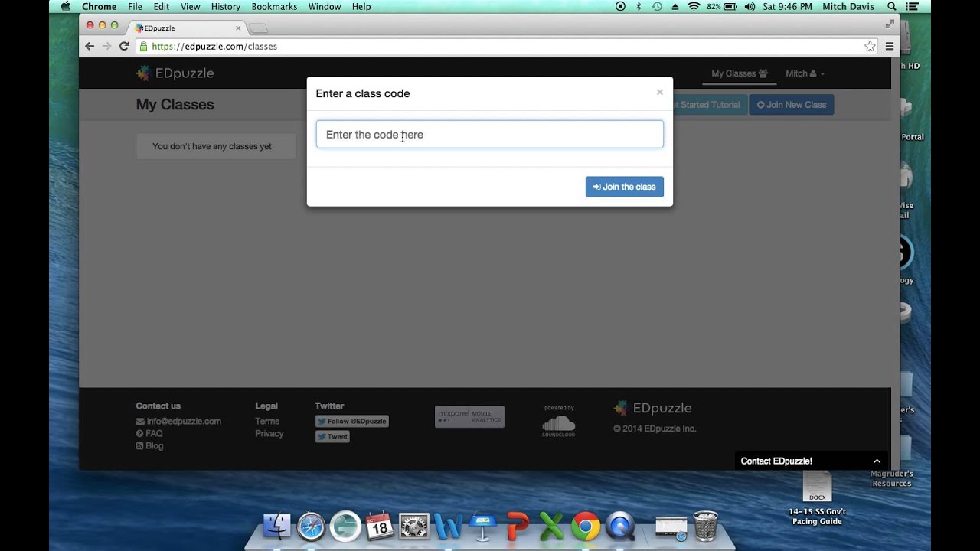Bookmark page with star icon
Image resolution: width=980 pixels, height=551 pixels.
(870, 46)
